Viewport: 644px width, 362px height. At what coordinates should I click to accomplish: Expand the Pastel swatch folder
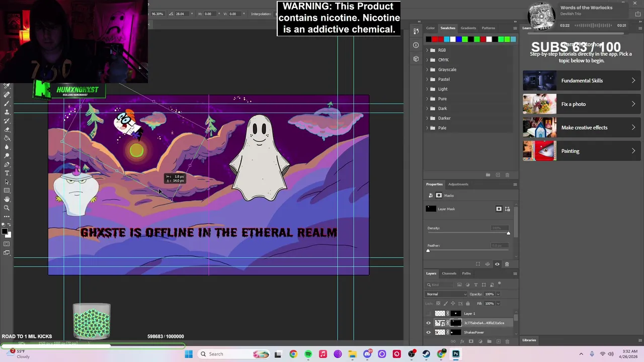[x=427, y=79]
